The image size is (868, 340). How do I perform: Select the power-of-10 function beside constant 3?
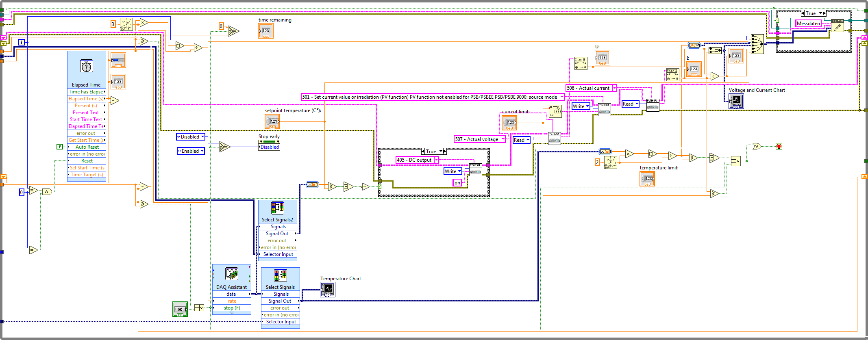[126, 24]
